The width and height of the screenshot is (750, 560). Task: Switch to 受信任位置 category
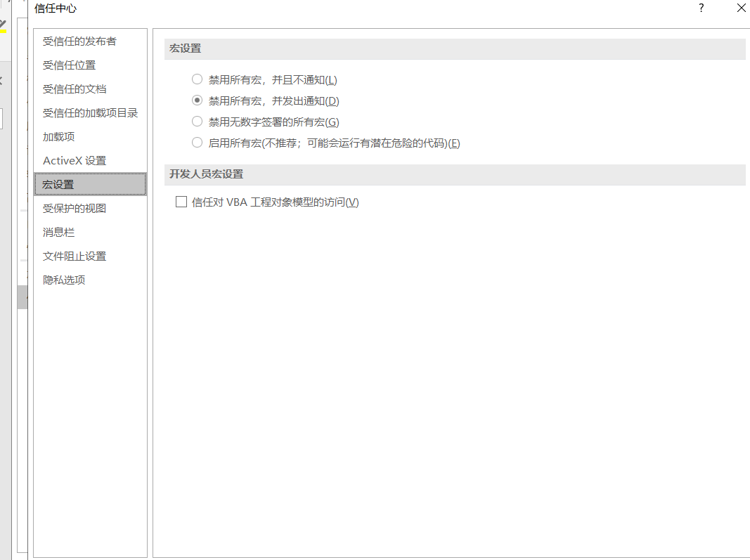[69, 65]
